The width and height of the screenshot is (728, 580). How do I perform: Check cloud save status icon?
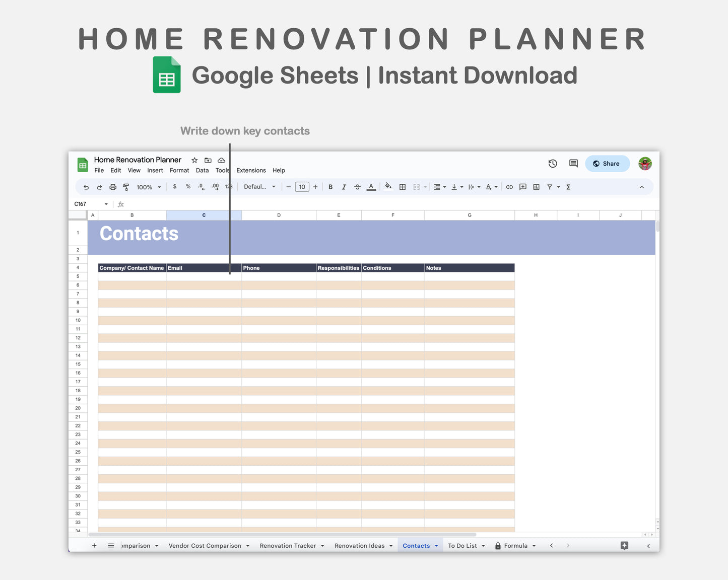pos(221,160)
